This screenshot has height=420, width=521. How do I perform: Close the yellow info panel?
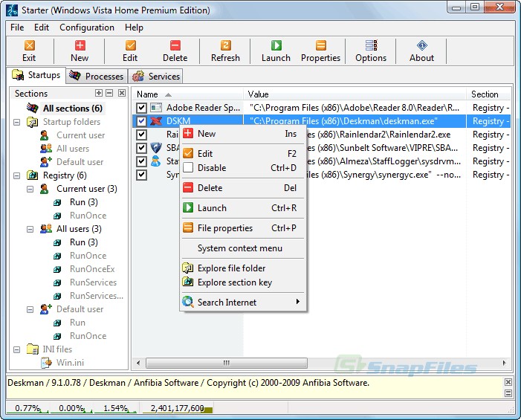tap(508, 382)
